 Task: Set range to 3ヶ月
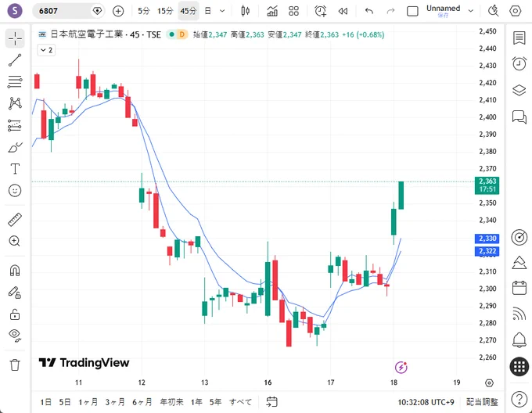point(115,402)
